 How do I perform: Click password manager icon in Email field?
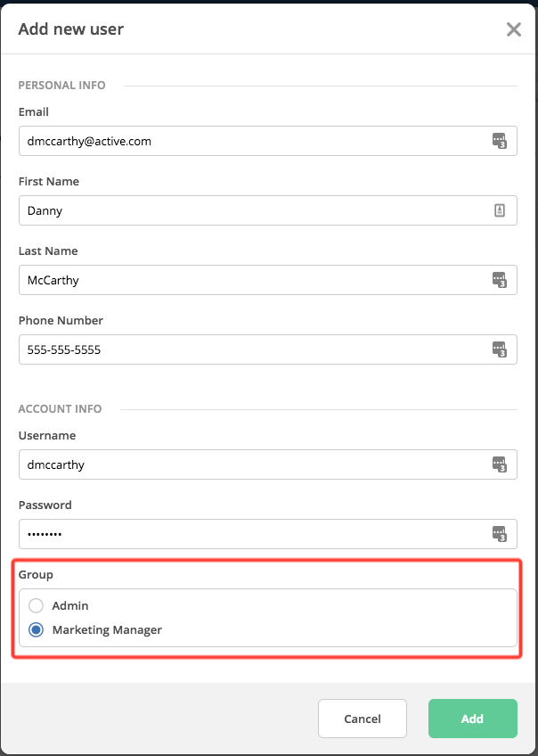(x=500, y=141)
